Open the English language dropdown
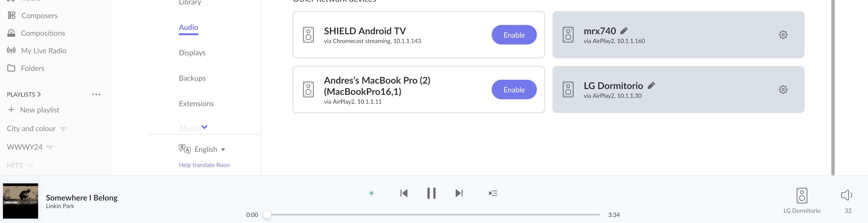The image size is (868, 223). click(209, 149)
